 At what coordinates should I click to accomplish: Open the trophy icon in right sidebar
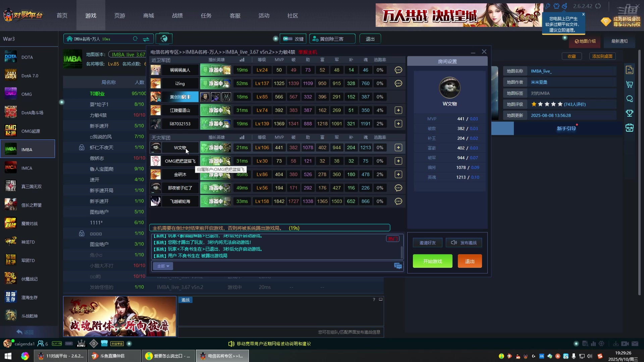(630, 113)
